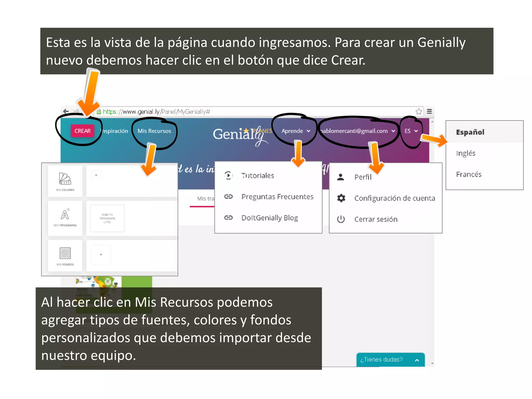Click the page scrollbar down arrow
This screenshot has width=532, height=399.
click(432, 363)
